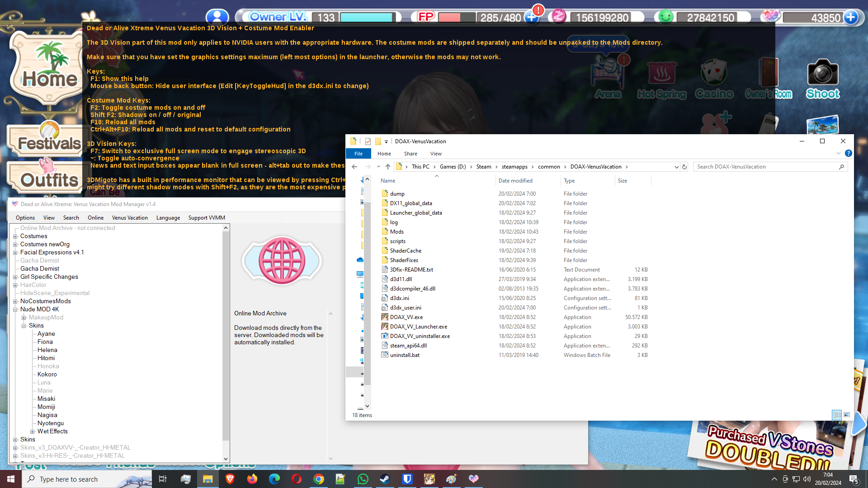Go up one folder level in Explorer
Image resolution: width=868 pixels, height=488 pixels.
pos(388,167)
